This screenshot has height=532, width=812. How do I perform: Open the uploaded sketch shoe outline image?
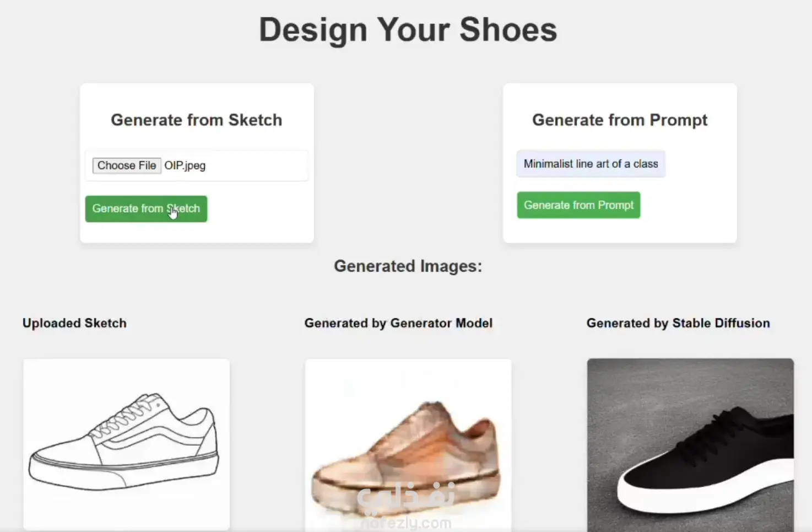click(x=126, y=444)
